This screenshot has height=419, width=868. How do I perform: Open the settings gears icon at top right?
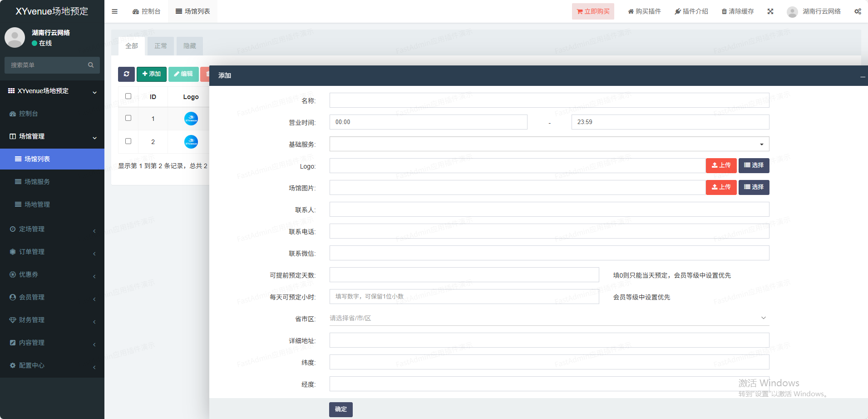pyautogui.click(x=857, y=11)
